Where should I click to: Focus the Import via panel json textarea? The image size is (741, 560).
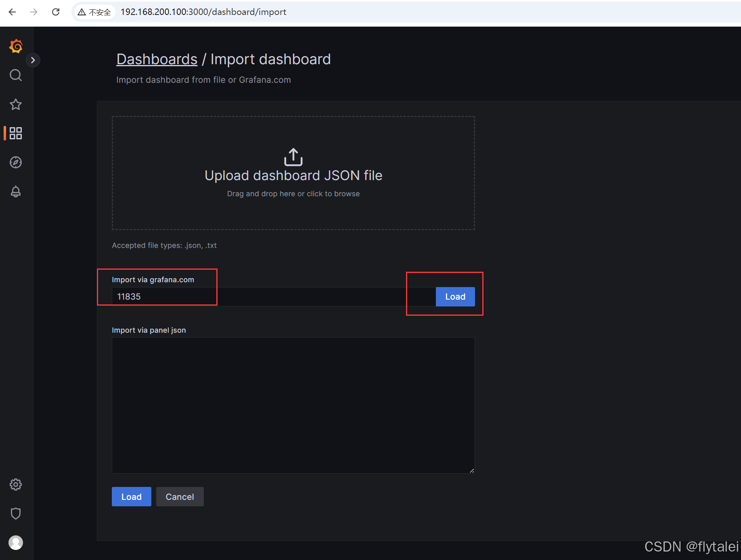click(293, 405)
